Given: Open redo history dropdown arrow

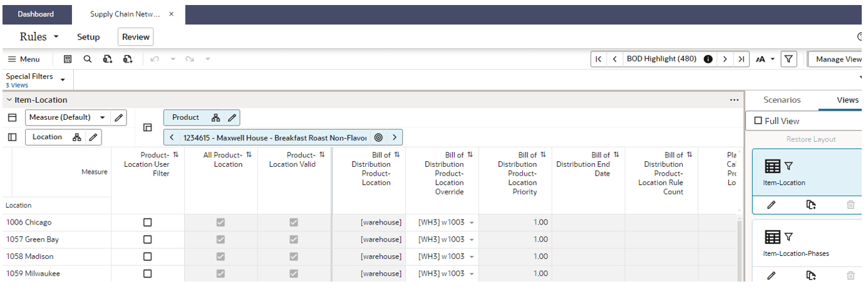Looking at the screenshot, I should coord(208,59).
